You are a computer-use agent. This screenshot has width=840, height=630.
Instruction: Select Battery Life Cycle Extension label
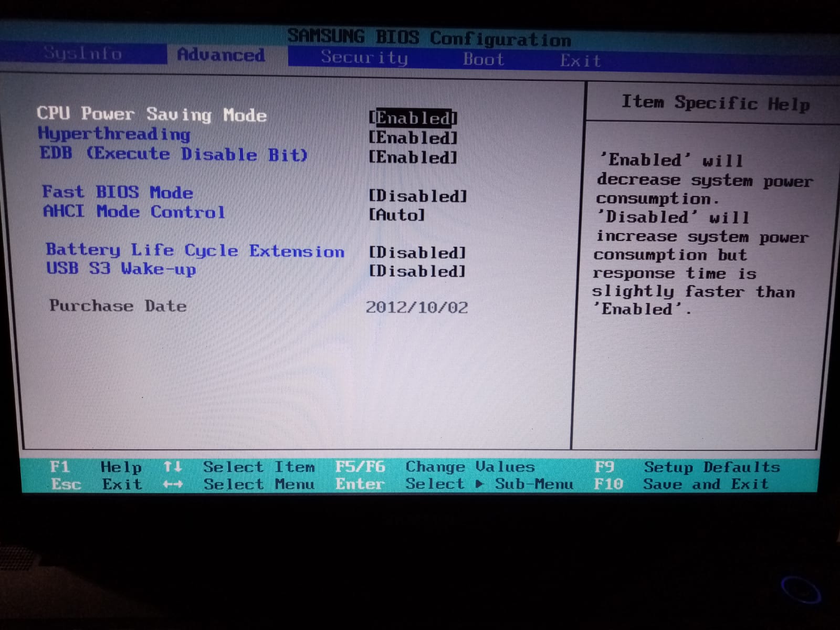(x=195, y=250)
